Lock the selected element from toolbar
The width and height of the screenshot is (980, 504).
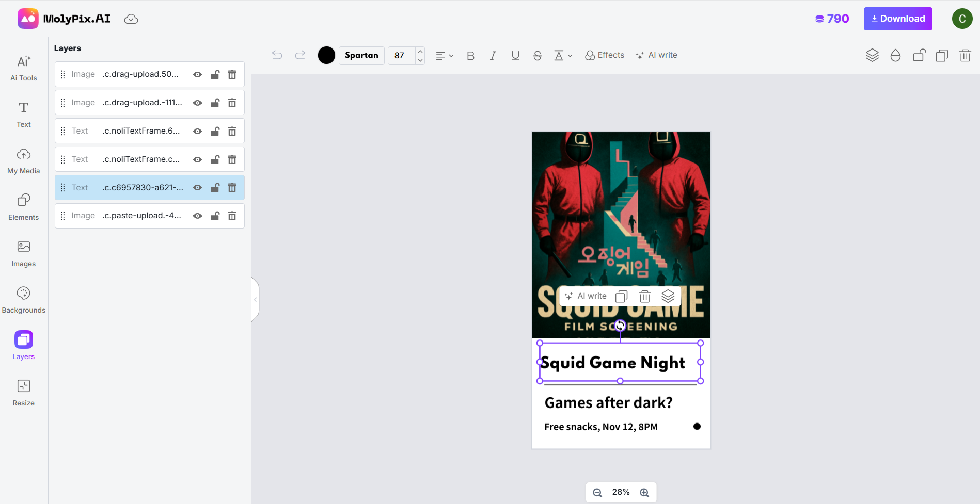pyautogui.click(x=919, y=55)
